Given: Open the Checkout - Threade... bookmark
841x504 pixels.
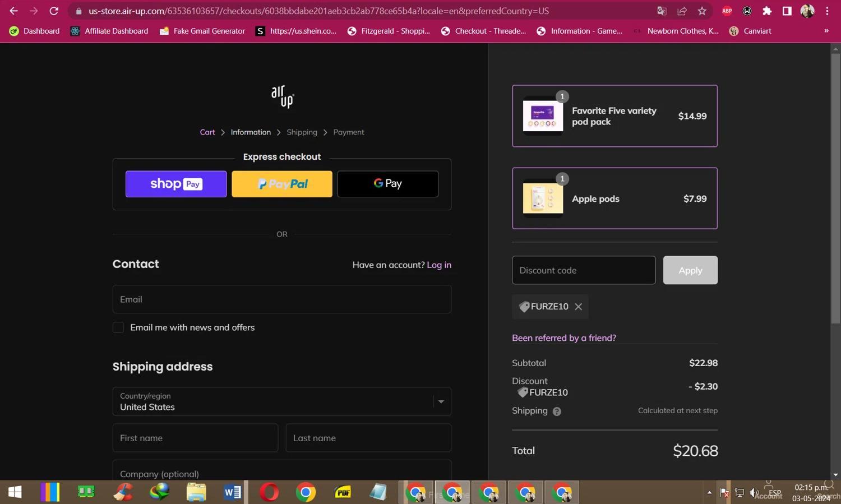Looking at the screenshot, I should [484, 31].
